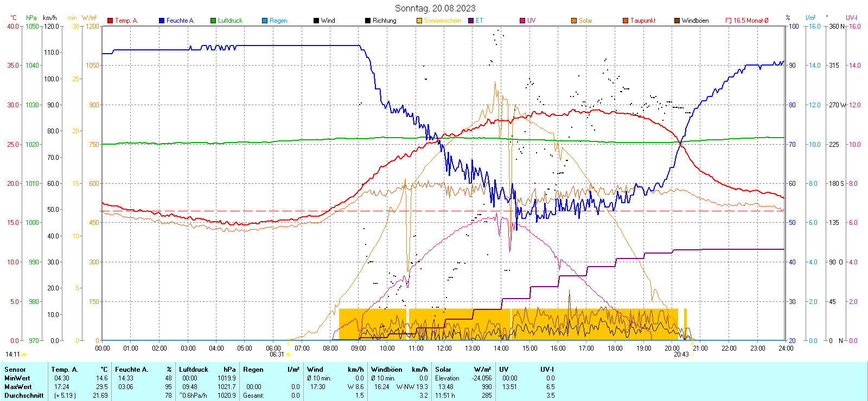Screen dimensions: 868x401
Task: Click the 12:00 time axis label
Action: coord(444,348)
